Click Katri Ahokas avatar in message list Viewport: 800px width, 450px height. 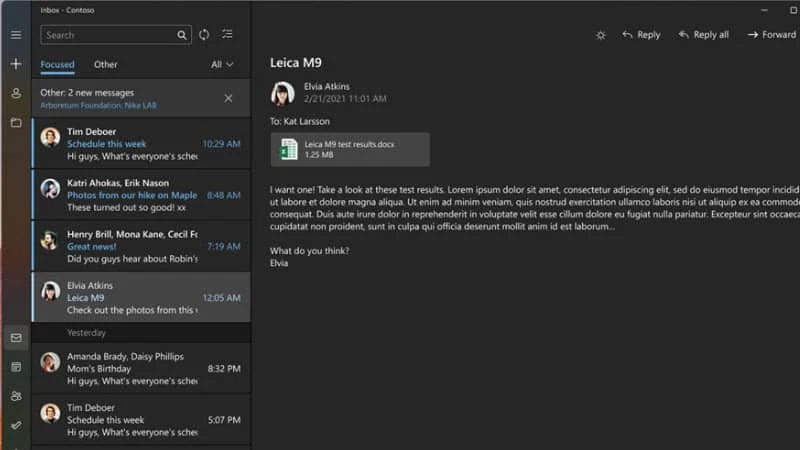[x=50, y=189]
